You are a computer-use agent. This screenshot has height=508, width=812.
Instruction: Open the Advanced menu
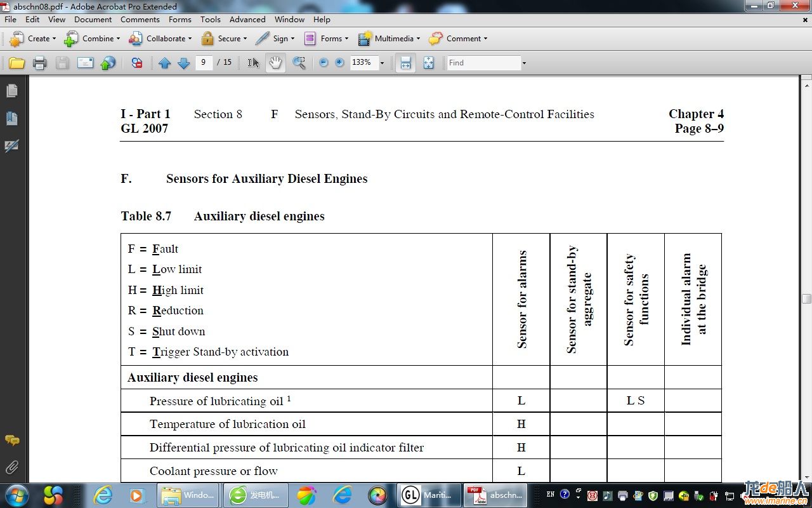[247, 20]
